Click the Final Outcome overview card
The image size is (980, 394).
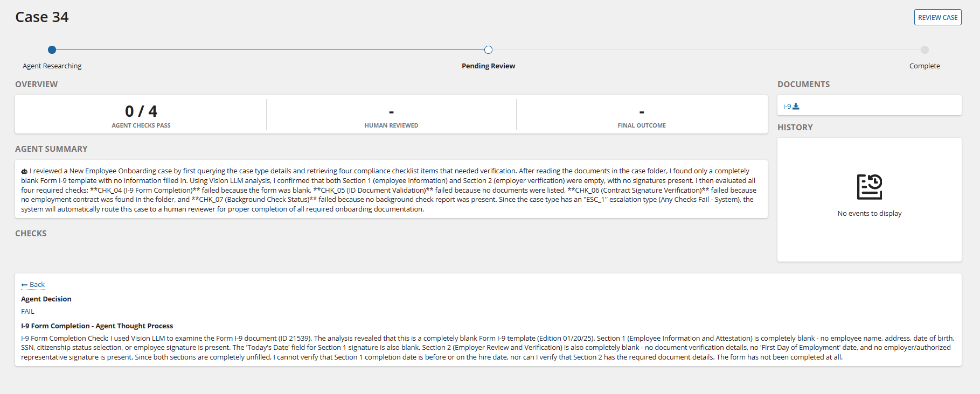coord(642,115)
